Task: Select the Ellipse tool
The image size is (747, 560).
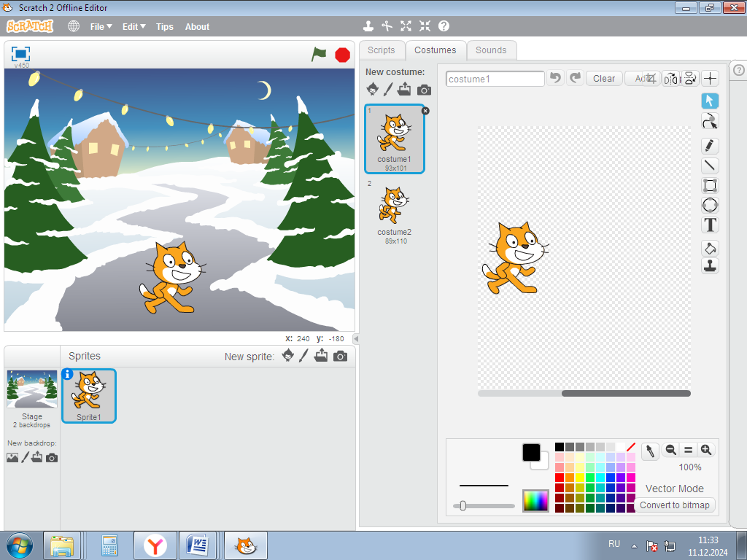Action: click(x=710, y=205)
